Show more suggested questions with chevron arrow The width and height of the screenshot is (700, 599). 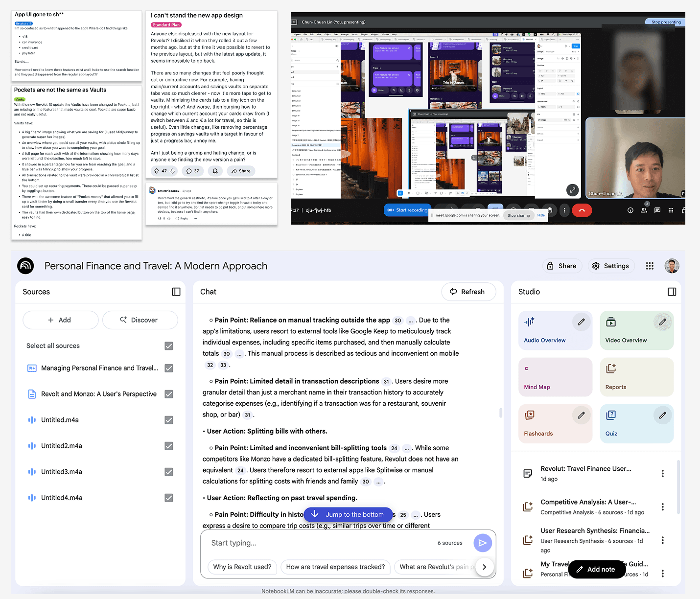484,567
